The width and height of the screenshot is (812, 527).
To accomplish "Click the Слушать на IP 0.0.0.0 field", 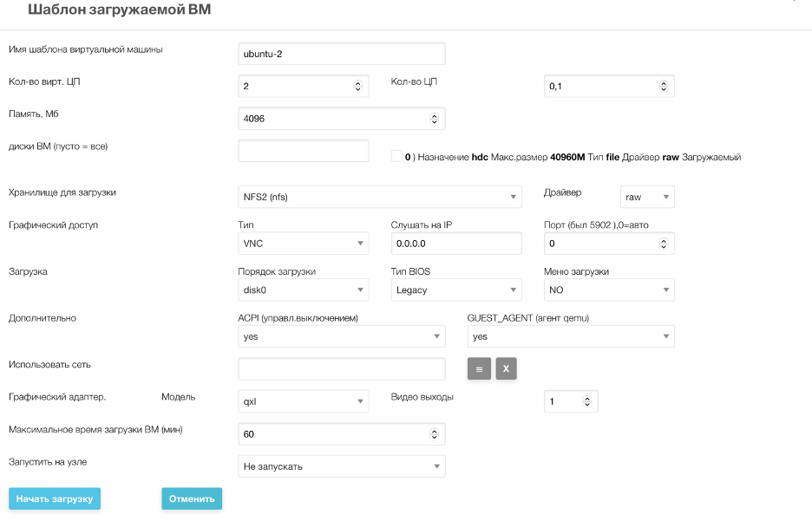I will [456, 244].
